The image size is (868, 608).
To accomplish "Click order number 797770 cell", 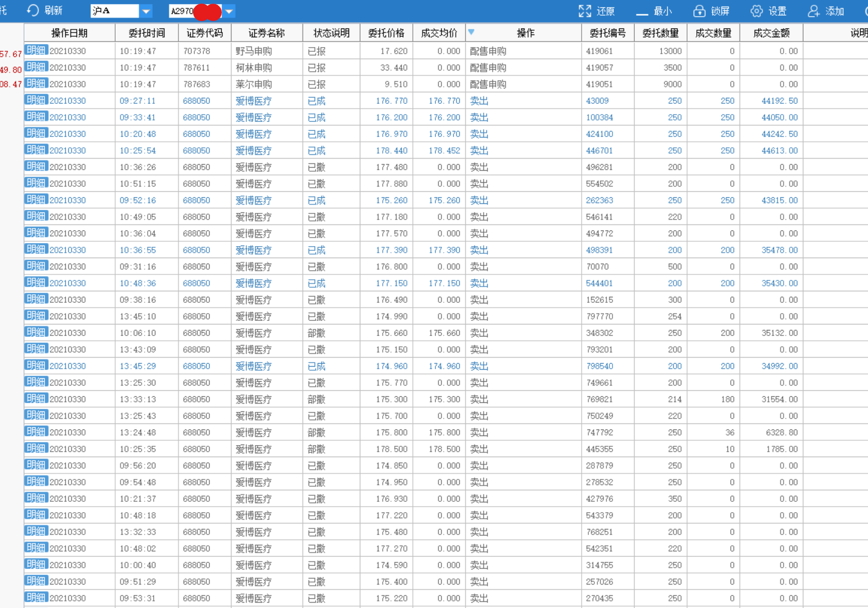I will [608, 317].
